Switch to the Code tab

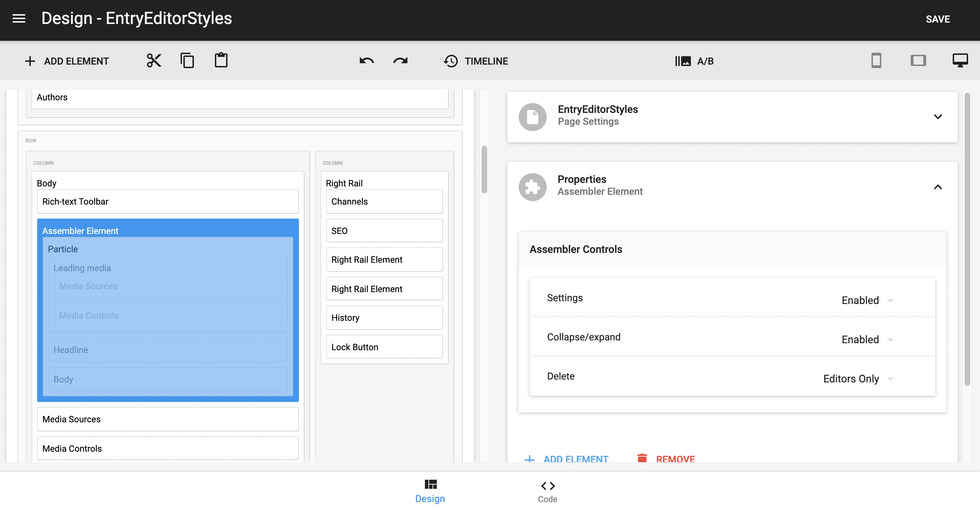548,491
